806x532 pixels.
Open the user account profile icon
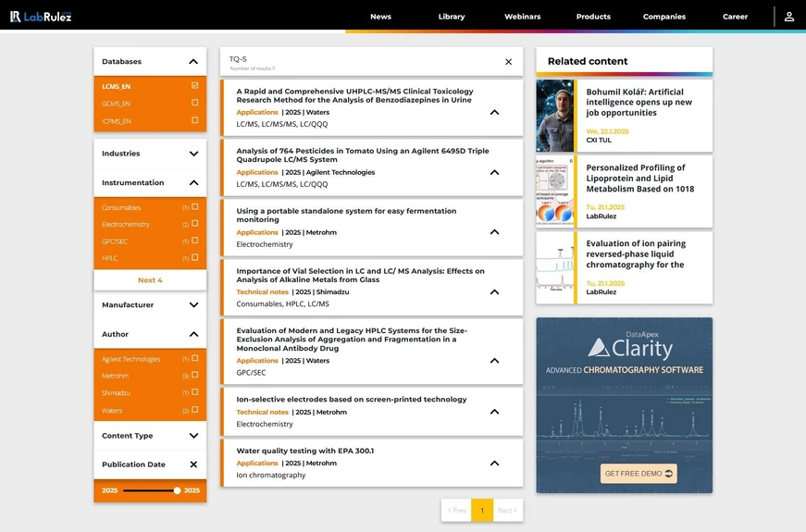[x=788, y=17]
